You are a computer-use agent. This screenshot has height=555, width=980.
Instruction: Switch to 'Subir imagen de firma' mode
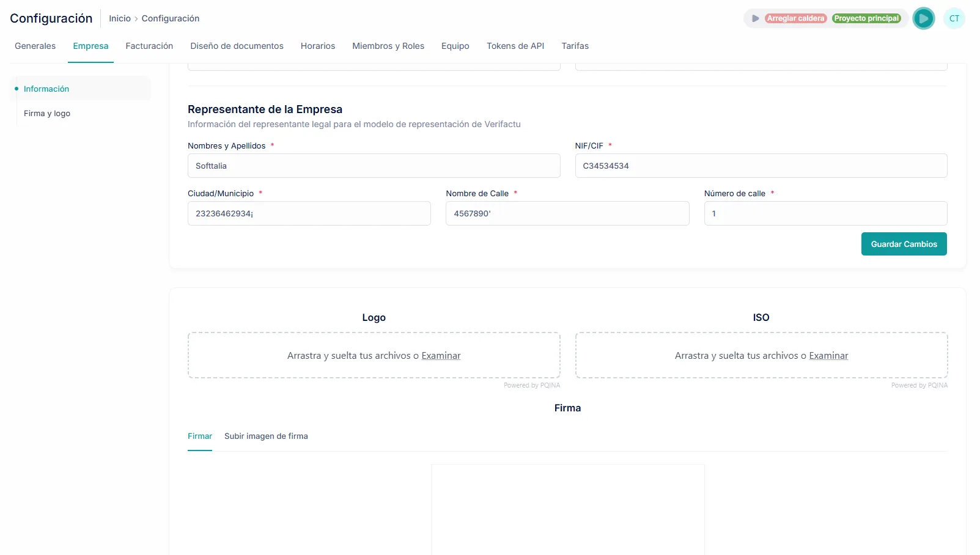[266, 436]
